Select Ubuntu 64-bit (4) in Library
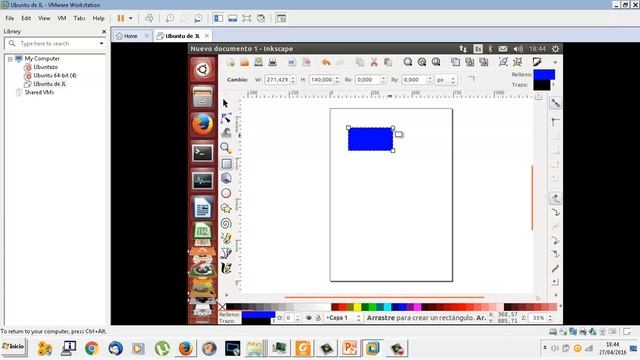The image size is (640, 360). coord(55,76)
